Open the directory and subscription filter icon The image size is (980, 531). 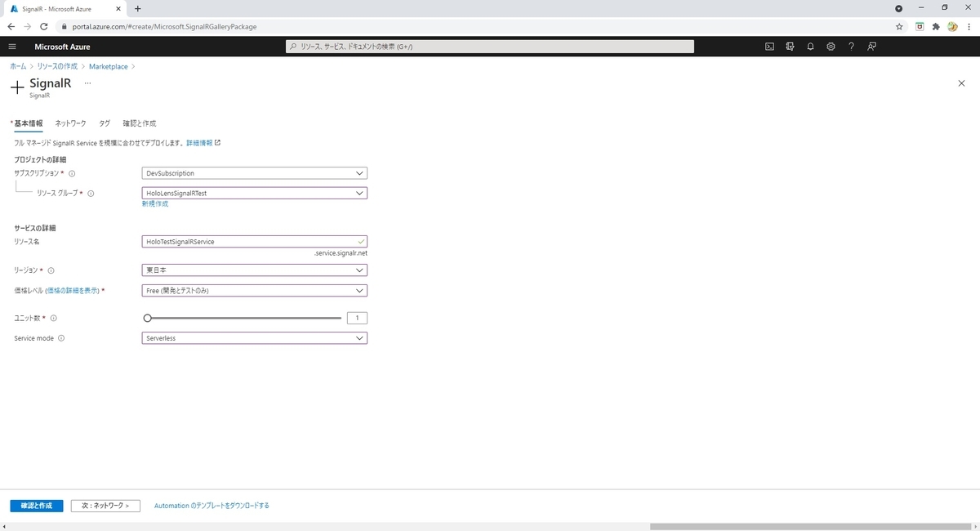790,47
